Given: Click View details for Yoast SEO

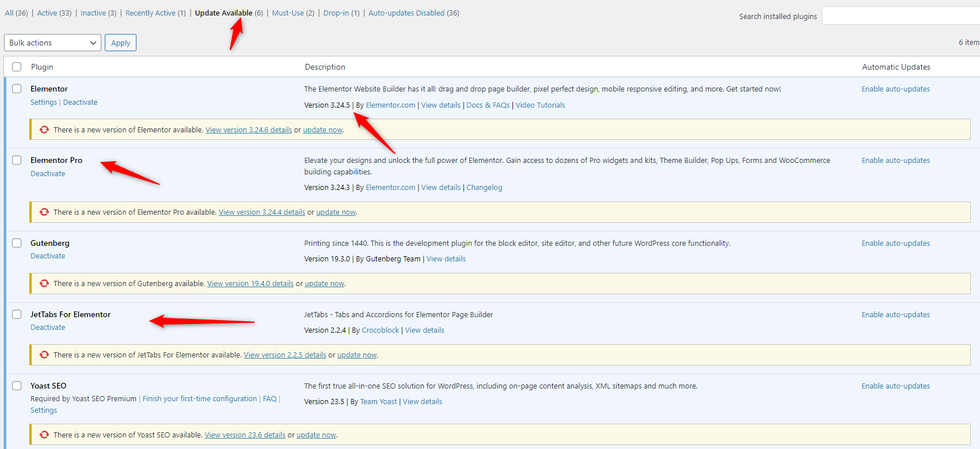Looking at the screenshot, I should (422, 401).
